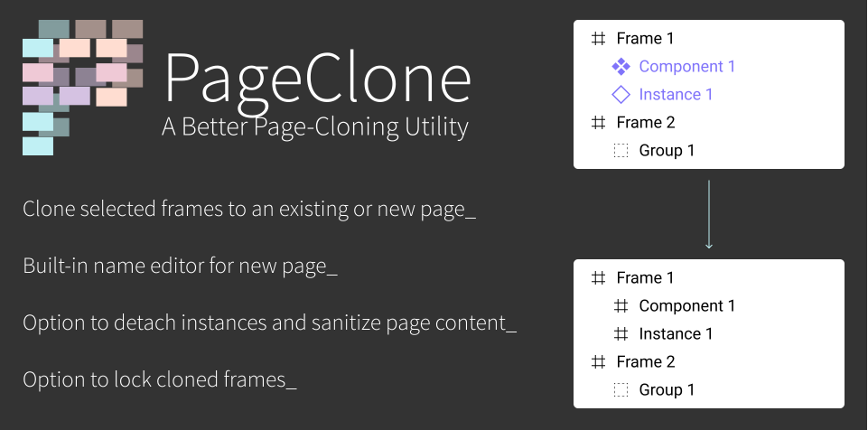868x430 pixels.
Task: Click the large PageClone title text
Action: click(318, 80)
